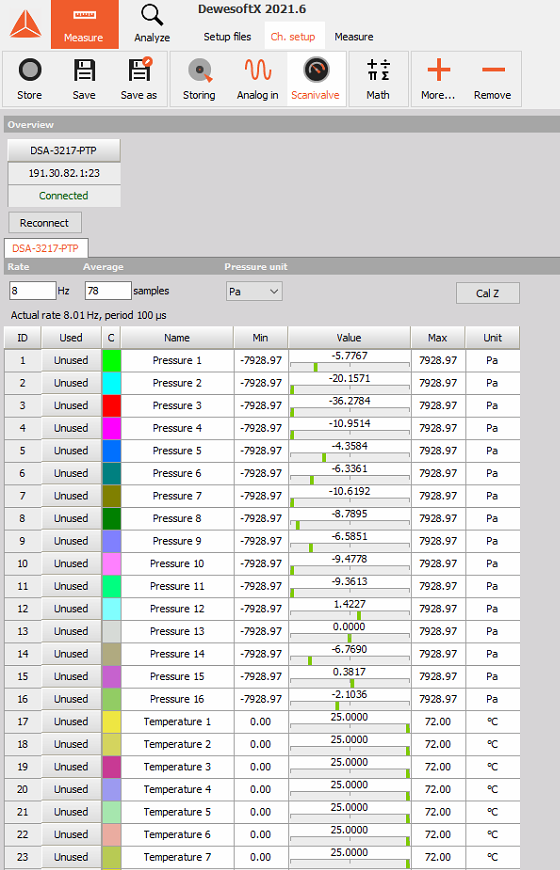Open the Storing settings icon
560x870 pixels.
tap(199, 79)
